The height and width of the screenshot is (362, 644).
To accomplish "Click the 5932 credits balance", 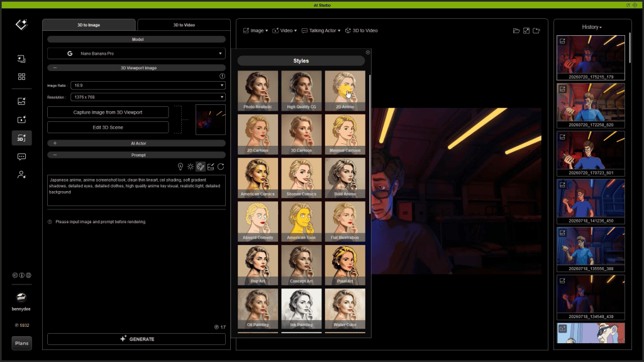I will (x=22, y=325).
